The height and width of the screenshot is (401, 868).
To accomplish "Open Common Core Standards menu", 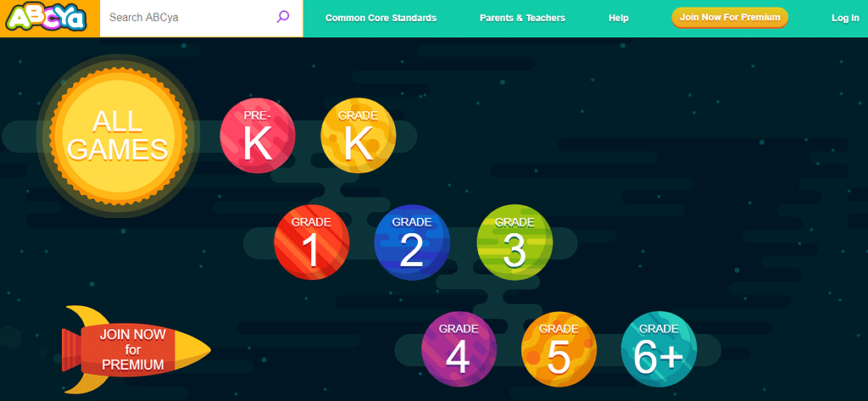I will click(x=381, y=18).
